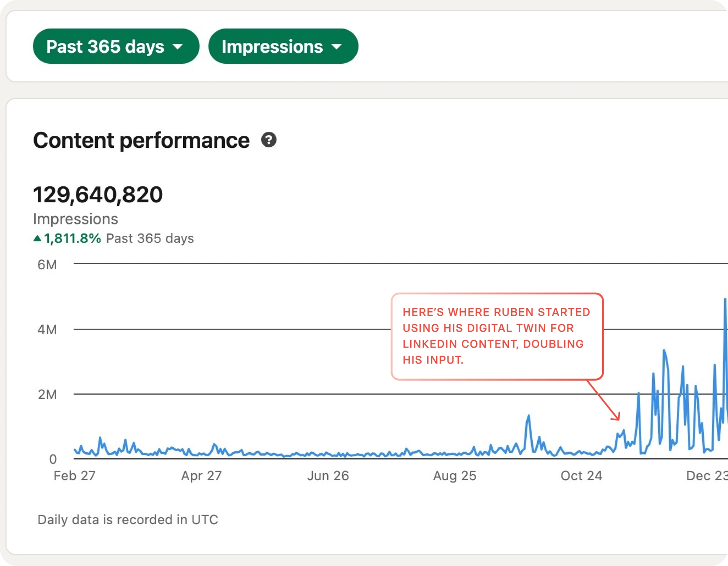728x566 pixels.
Task: Click the Dec 23 axis label
Action: point(706,476)
